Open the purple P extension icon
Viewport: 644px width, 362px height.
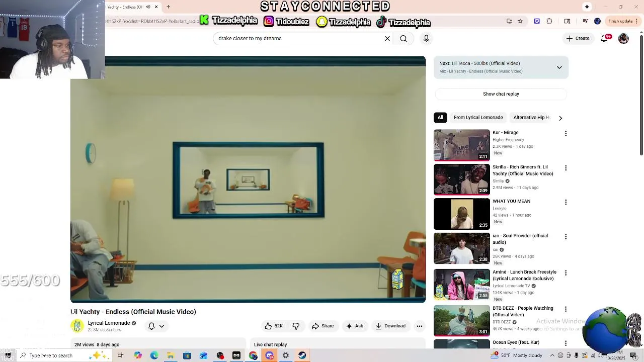click(x=537, y=21)
